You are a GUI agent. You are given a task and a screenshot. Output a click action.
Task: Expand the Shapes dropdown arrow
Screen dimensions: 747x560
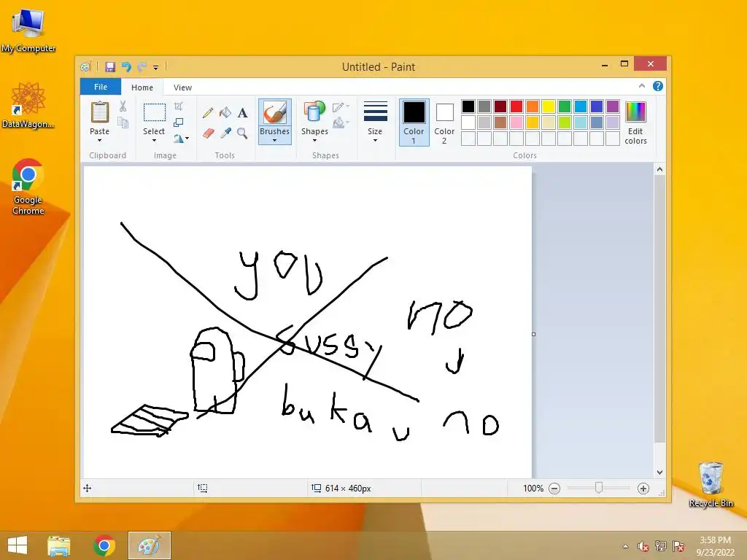[314, 141]
